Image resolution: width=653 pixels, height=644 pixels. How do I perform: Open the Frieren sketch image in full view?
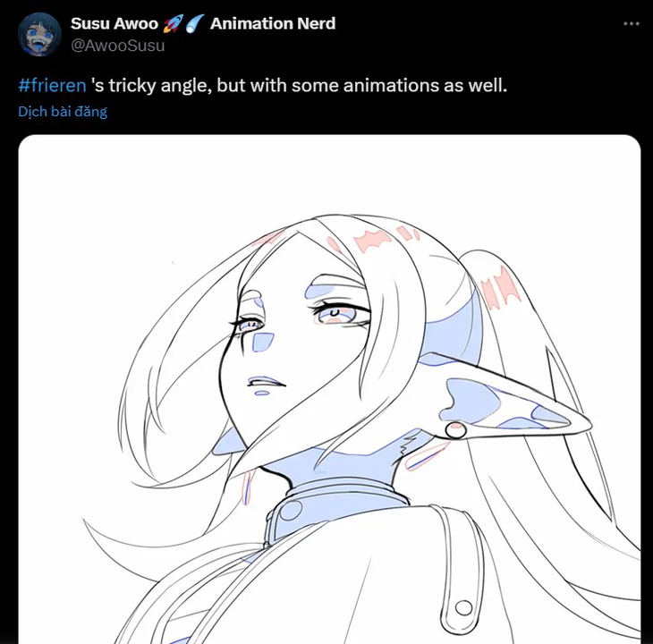coord(329,389)
